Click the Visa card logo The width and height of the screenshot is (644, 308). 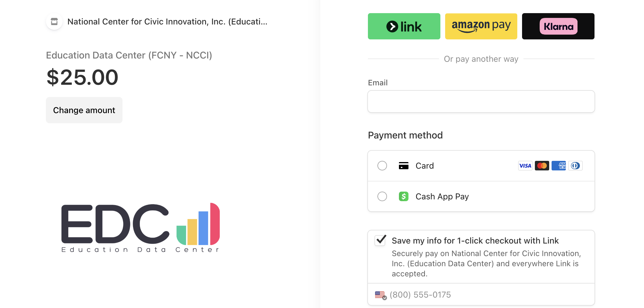pos(525,166)
